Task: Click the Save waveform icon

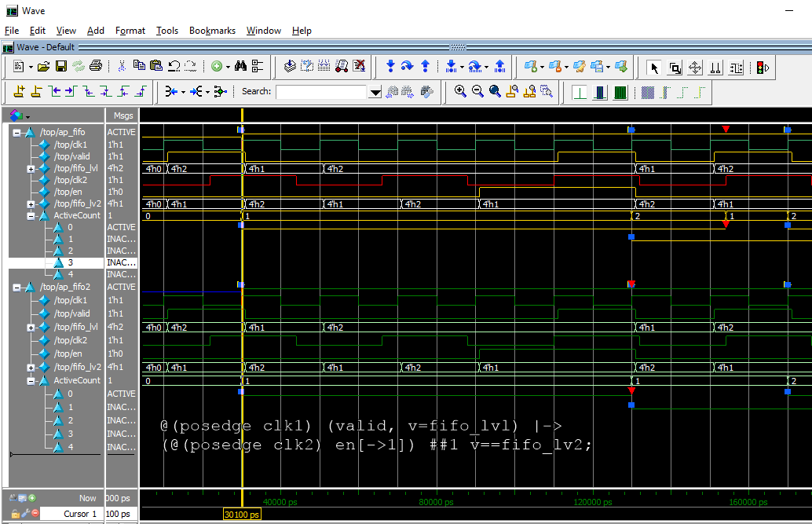Action: [x=61, y=66]
